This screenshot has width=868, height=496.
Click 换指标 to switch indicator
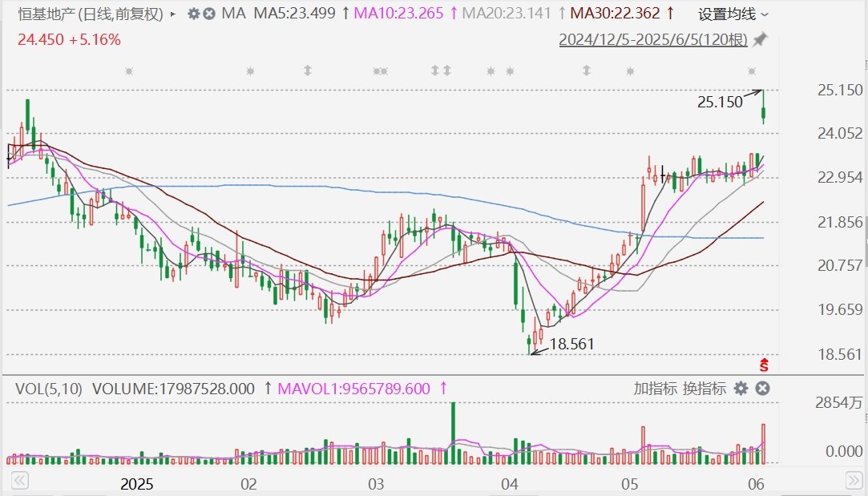(704, 389)
